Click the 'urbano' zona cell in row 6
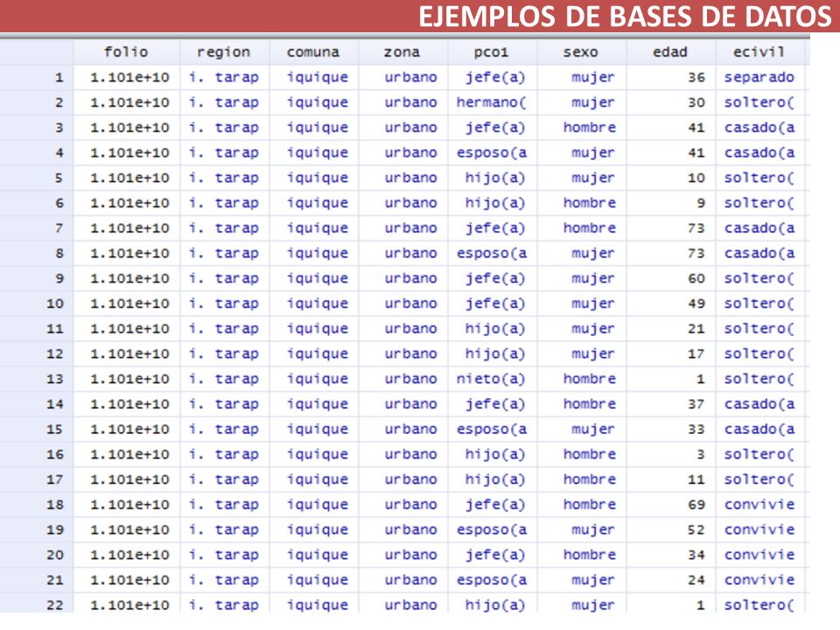 click(402, 203)
